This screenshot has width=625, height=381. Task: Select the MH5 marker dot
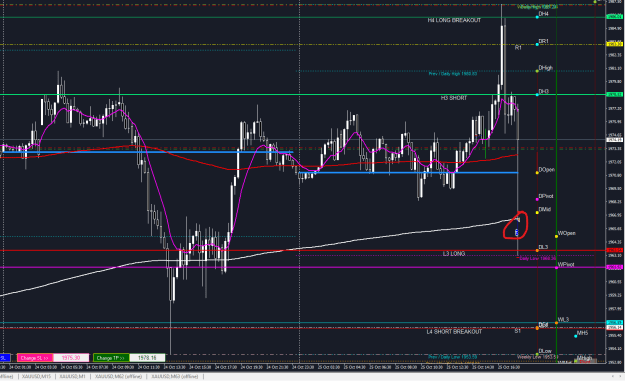point(576,336)
